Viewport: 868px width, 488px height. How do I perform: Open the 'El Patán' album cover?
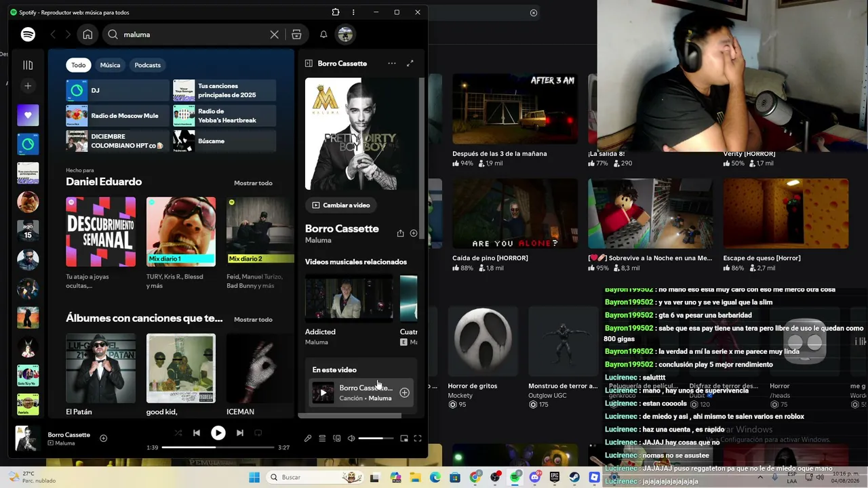[x=100, y=369]
